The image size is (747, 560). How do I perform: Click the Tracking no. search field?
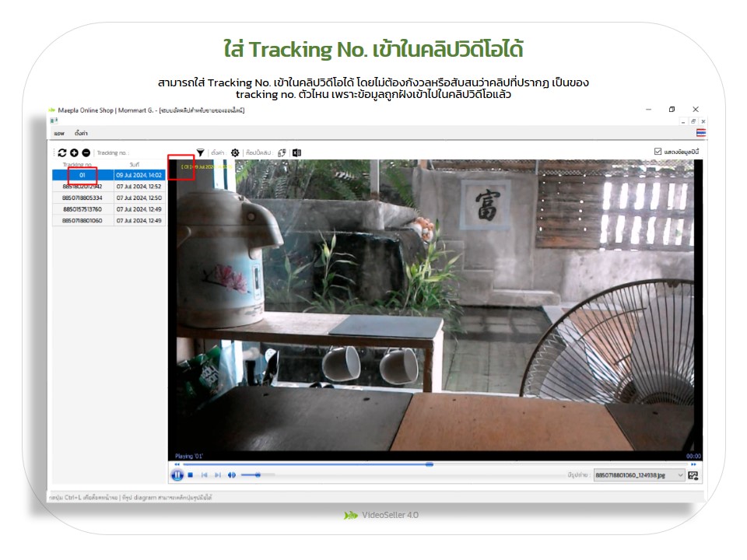pos(140,153)
